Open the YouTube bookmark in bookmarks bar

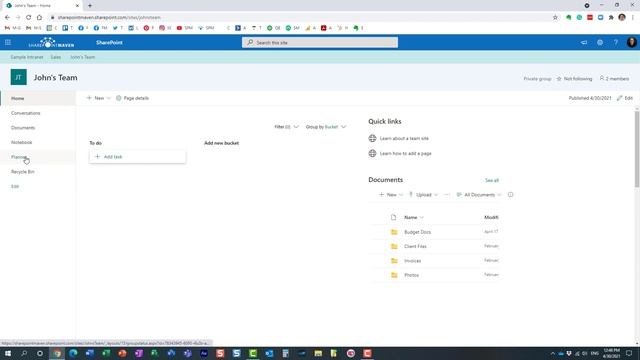pos(184,28)
